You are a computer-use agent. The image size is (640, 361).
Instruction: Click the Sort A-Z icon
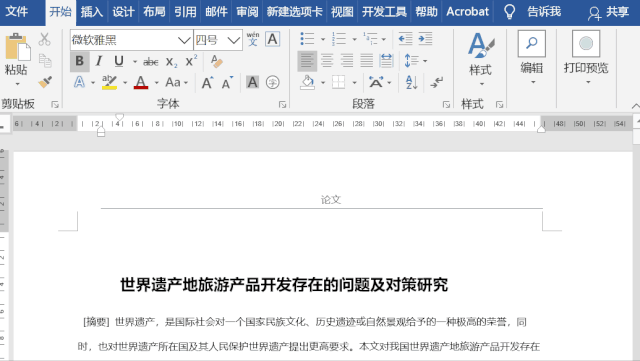pos(411,82)
